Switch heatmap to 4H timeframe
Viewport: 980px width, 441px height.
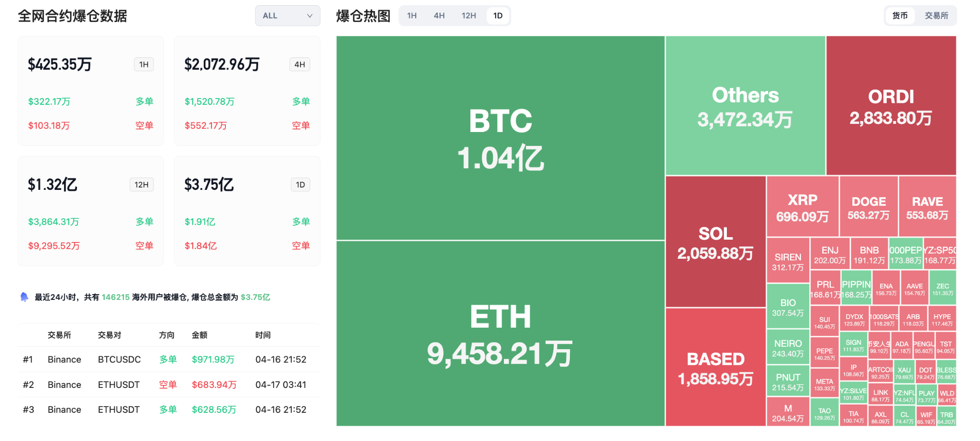pos(439,16)
